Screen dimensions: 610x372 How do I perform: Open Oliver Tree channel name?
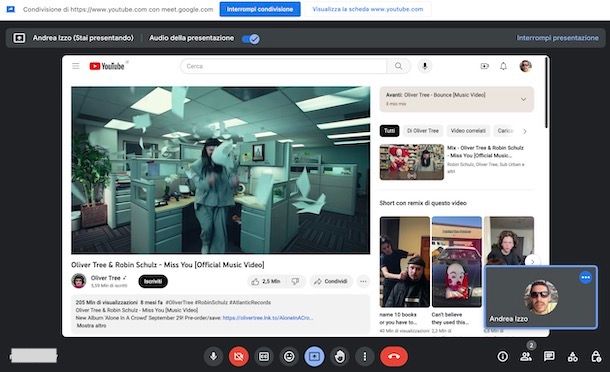[x=105, y=278]
